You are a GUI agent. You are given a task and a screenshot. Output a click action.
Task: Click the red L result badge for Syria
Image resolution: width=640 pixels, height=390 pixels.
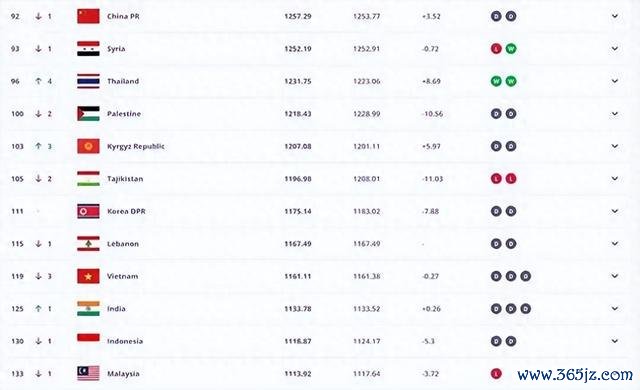tap(496, 49)
